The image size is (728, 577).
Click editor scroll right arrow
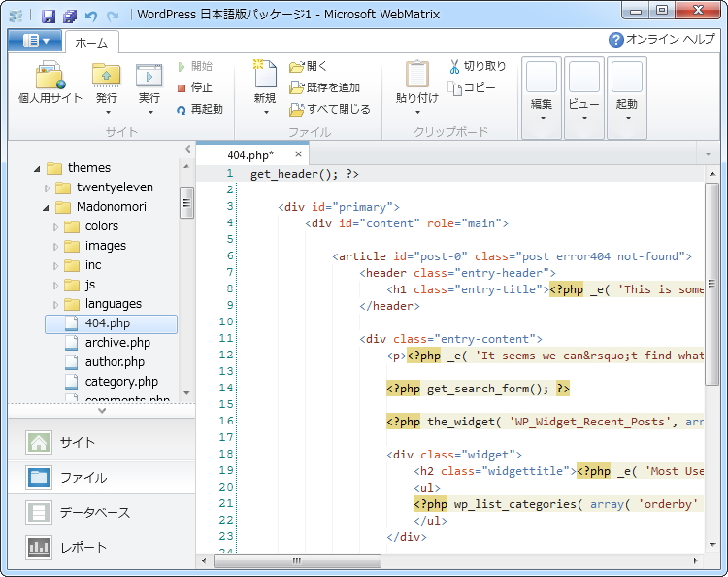695,560
